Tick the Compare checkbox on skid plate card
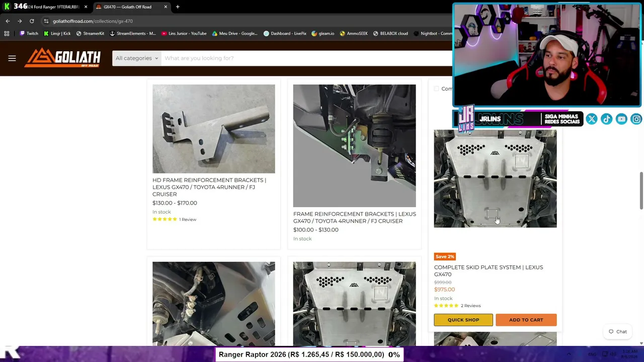This screenshot has width=644, height=362. 436,89
